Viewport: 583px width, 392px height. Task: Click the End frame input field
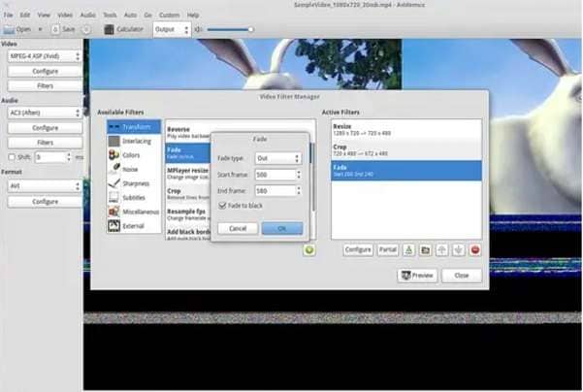pyautogui.click(x=275, y=191)
